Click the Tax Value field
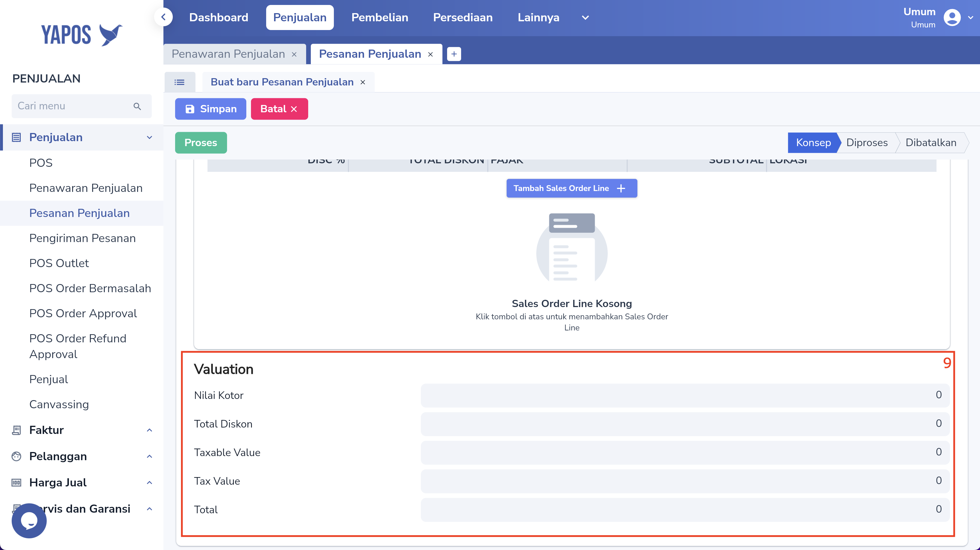Screen dimensions: 980x550 coord(685,481)
